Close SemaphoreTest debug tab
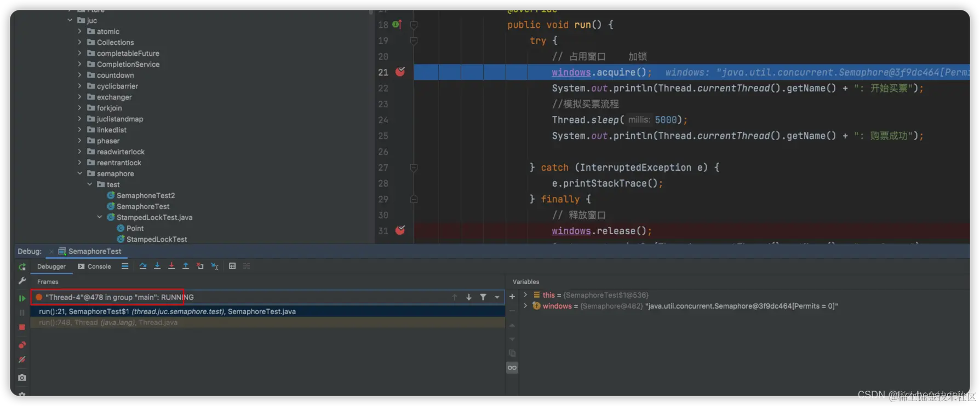Screen dimensions: 980x406 pyautogui.click(x=51, y=252)
